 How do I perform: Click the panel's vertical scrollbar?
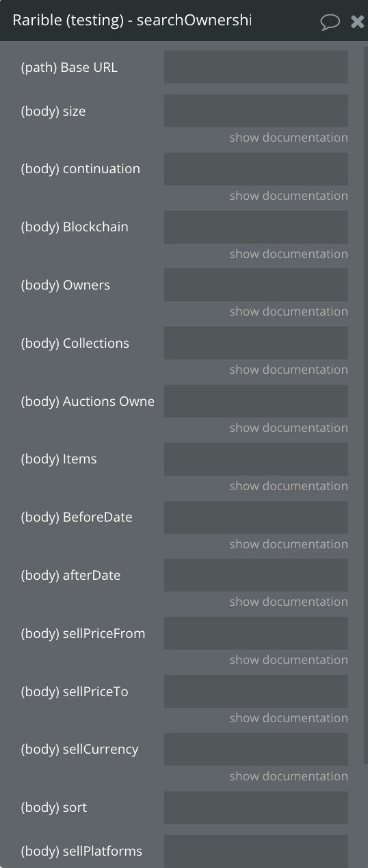tap(365, 404)
